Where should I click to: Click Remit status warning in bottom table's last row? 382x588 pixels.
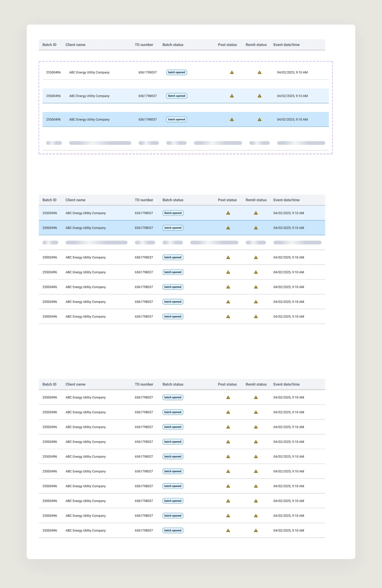pyautogui.click(x=256, y=530)
